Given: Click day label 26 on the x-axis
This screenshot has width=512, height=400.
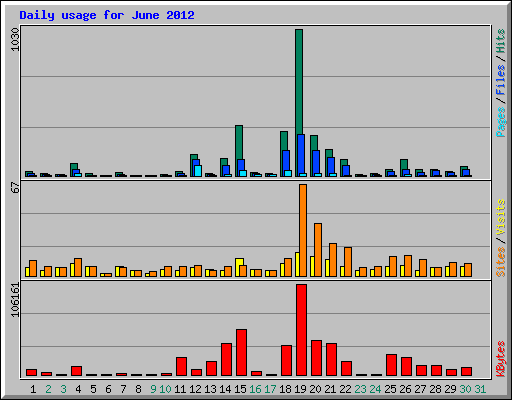Looking at the screenshot, I should 405,389.
